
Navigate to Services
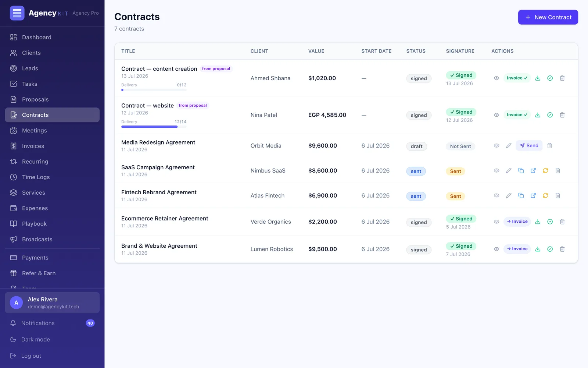click(52, 192)
